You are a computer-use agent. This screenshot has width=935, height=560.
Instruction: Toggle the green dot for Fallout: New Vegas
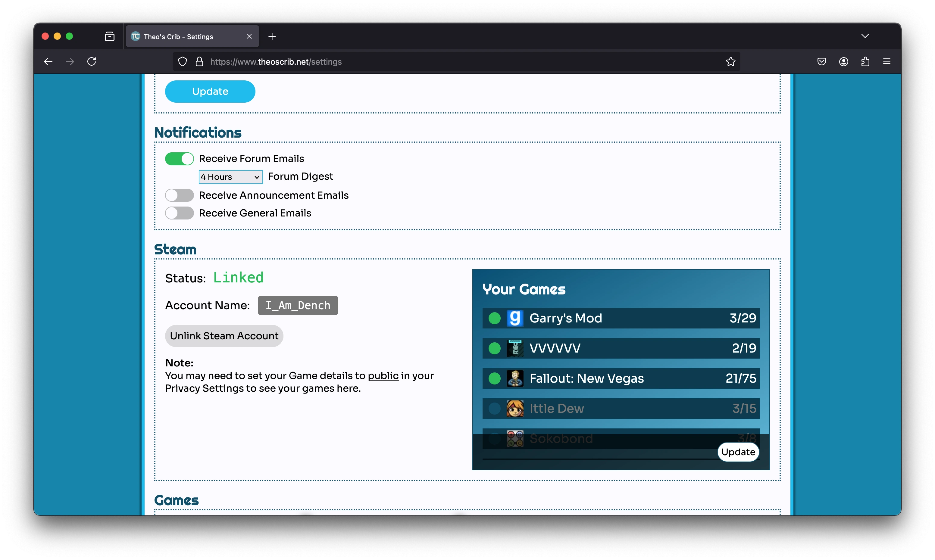tap(494, 378)
